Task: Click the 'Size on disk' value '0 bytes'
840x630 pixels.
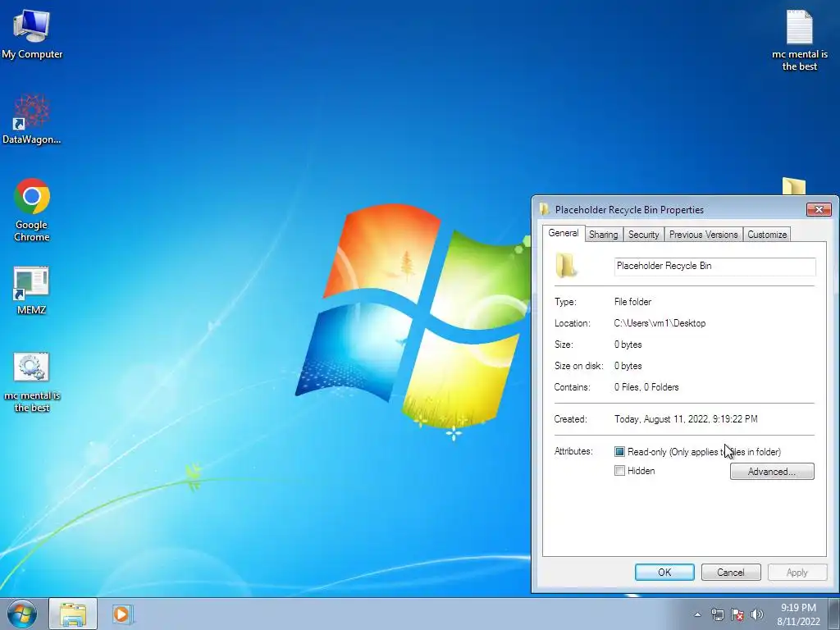Action: coord(628,366)
